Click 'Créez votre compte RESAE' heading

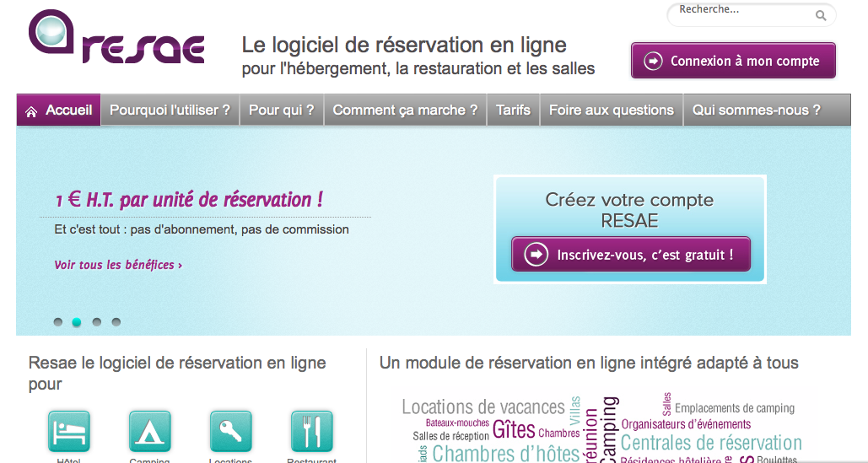tap(629, 210)
